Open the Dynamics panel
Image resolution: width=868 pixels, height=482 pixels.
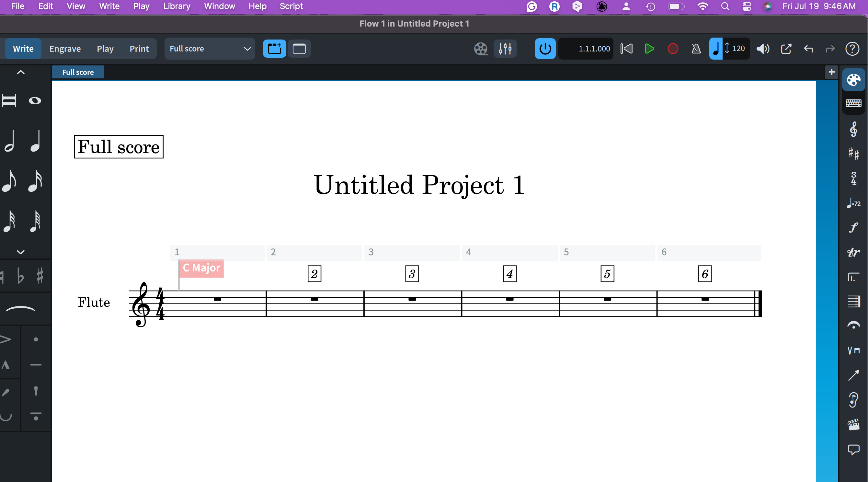(853, 227)
